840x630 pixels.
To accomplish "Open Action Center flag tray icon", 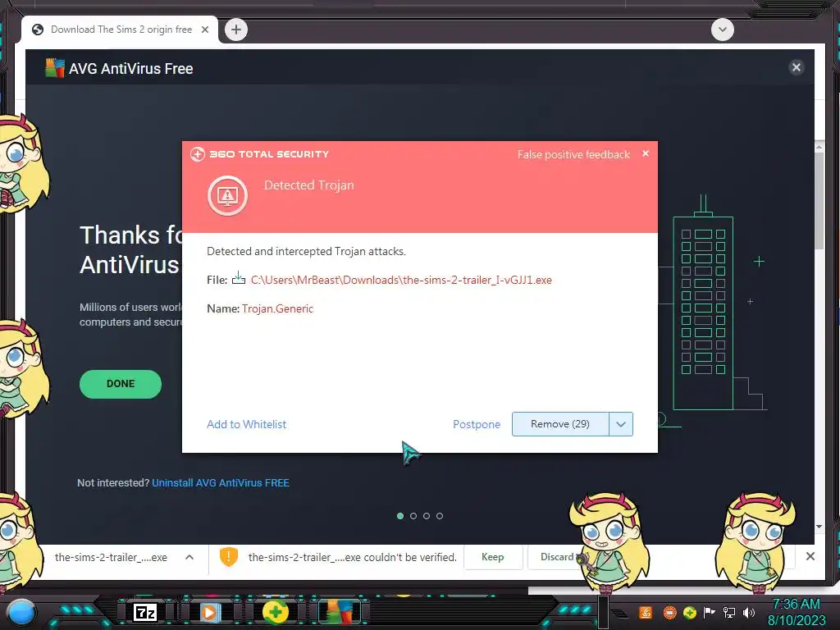I will tap(710, 612).
